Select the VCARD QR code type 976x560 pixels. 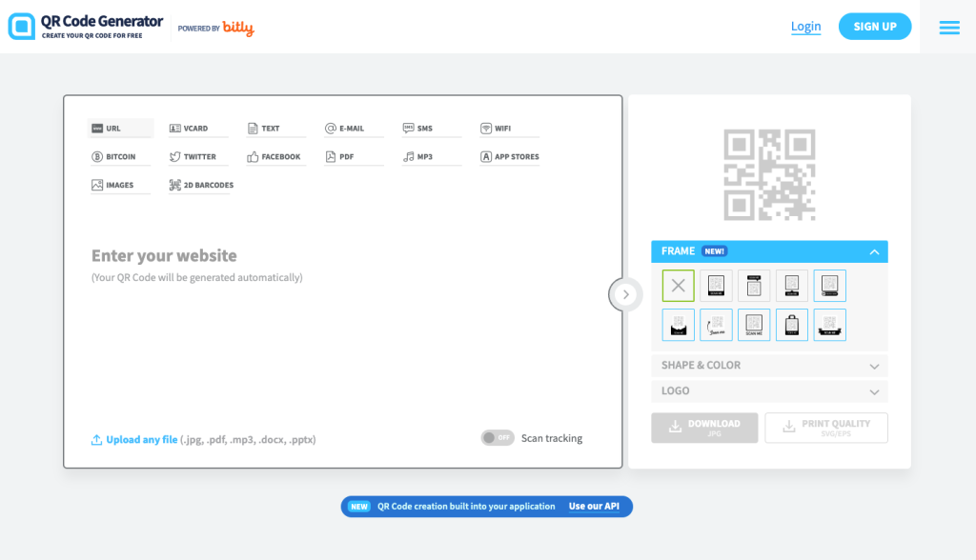(194, 128)
